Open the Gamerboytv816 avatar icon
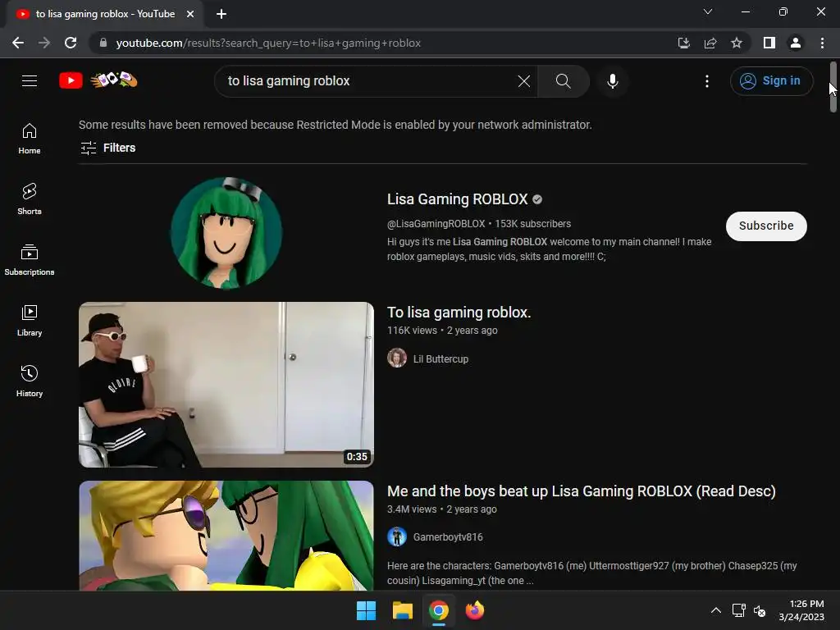The height and width of the screenshot is (630, 840). click(x=397, y=536)
